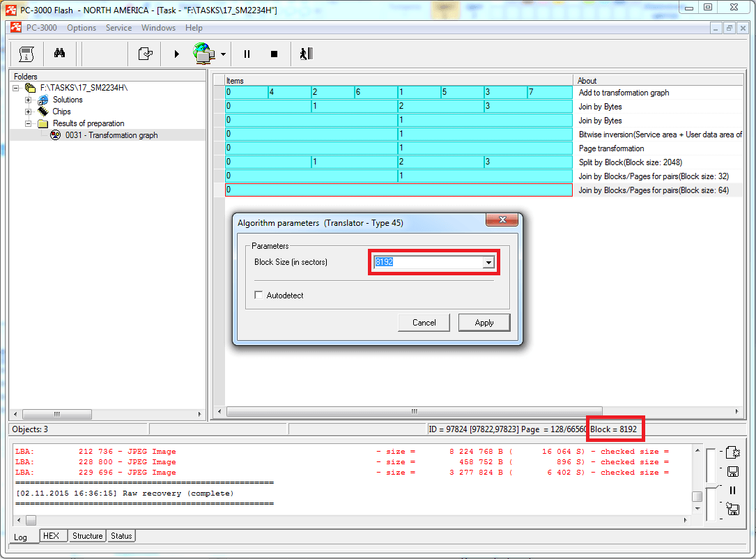The height and width of the screenshot is (559, 756).
Task: Click the Apply button
Action: pyautogui.click(x=484, y=323)
